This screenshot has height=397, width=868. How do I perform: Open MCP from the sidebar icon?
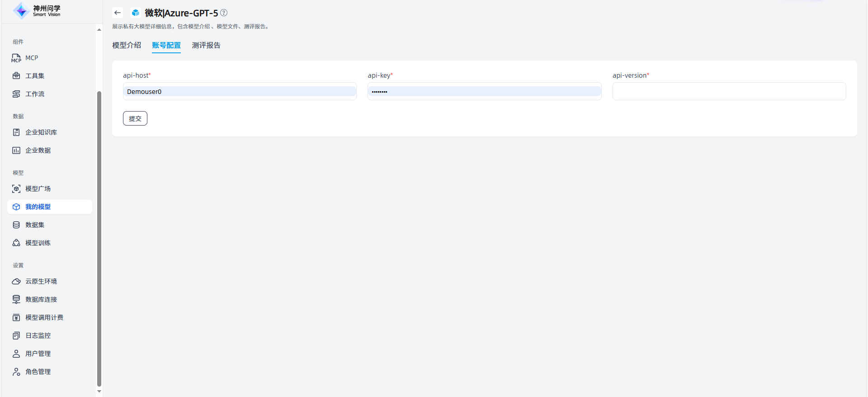click(x=16, y=58)
